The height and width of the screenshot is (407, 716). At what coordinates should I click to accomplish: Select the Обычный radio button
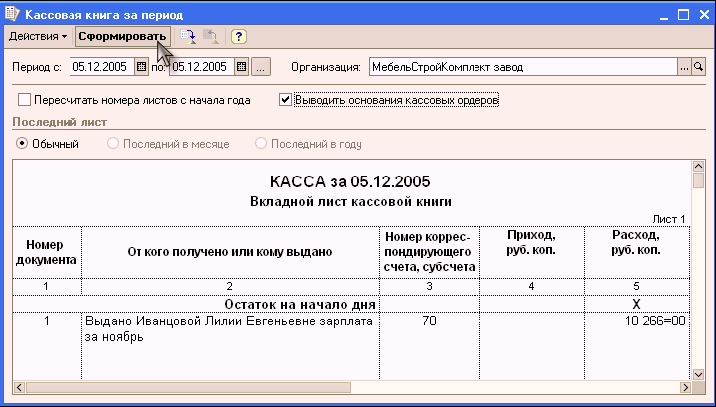[x=22, y=144]
